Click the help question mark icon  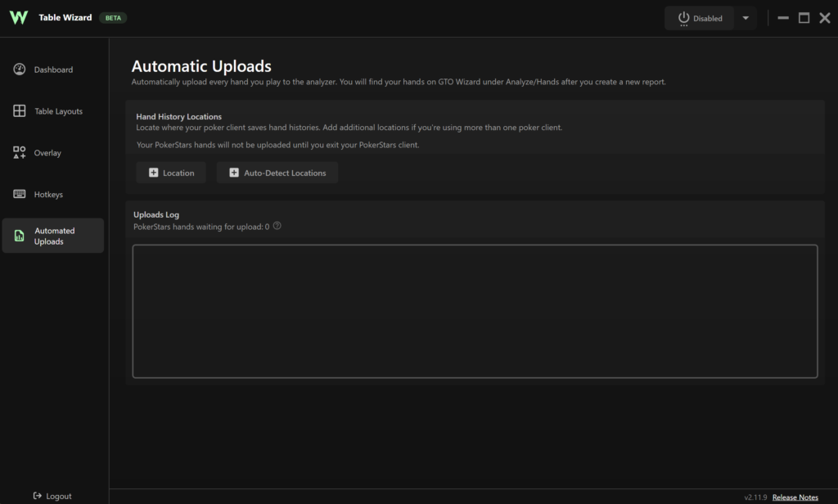pyautogui.click(x=277, y=226)
